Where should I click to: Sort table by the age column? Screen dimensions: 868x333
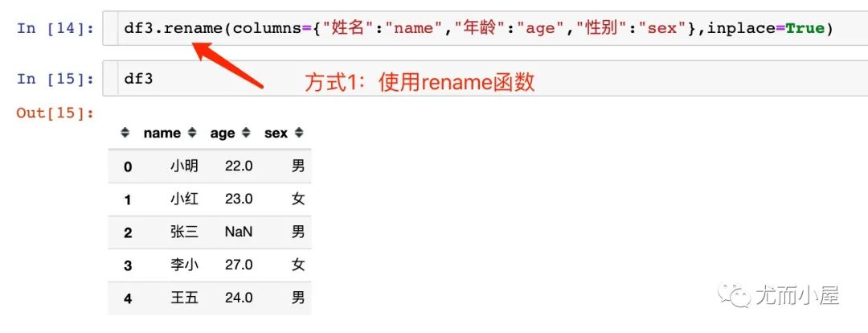[x=246, y=133]
